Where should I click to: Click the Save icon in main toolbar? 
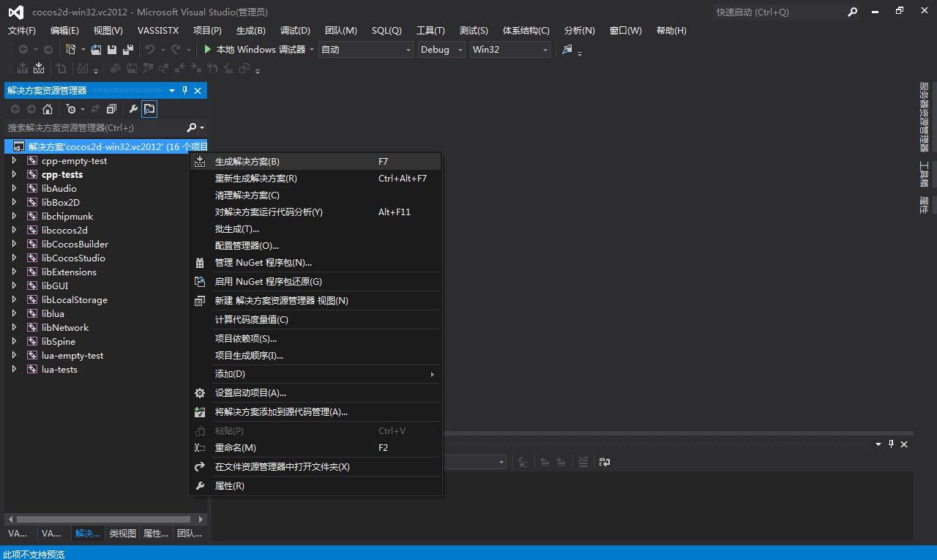pos(112,50)
